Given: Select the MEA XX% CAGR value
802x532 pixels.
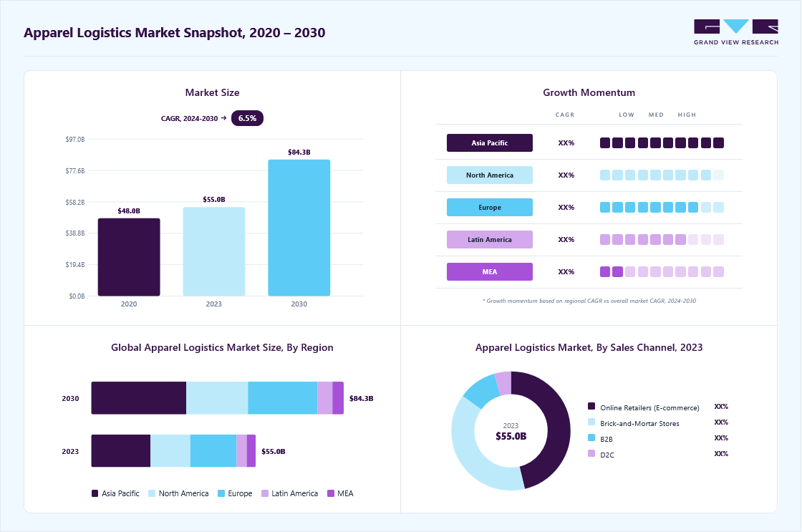Looking at the screenshot, I should (x=566, y=271).
